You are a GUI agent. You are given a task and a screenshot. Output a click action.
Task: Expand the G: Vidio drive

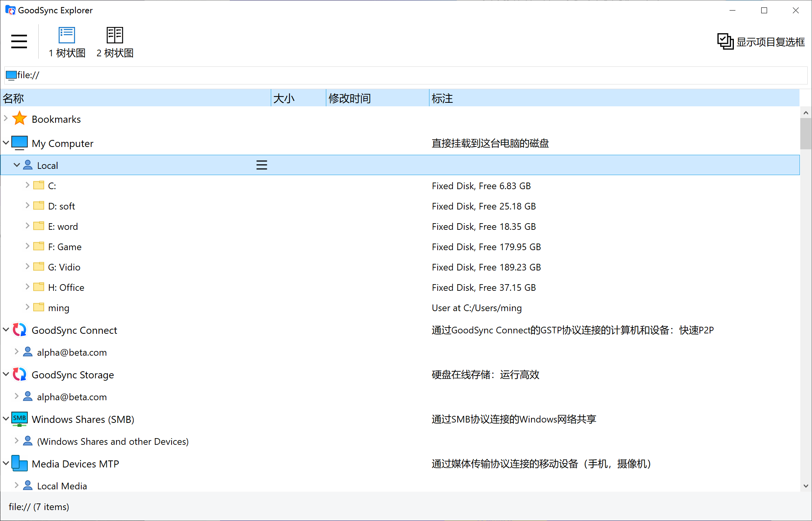tap(27, 266)
